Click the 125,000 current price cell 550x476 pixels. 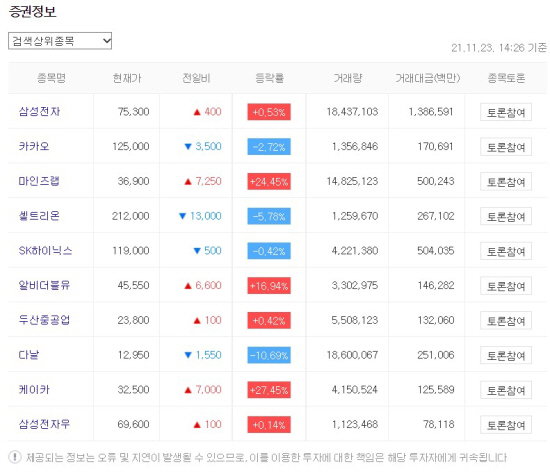coord(131,146)
